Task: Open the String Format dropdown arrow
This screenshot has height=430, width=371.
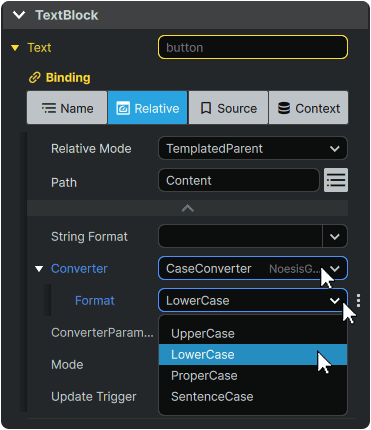Action: [x=335, y=236]
